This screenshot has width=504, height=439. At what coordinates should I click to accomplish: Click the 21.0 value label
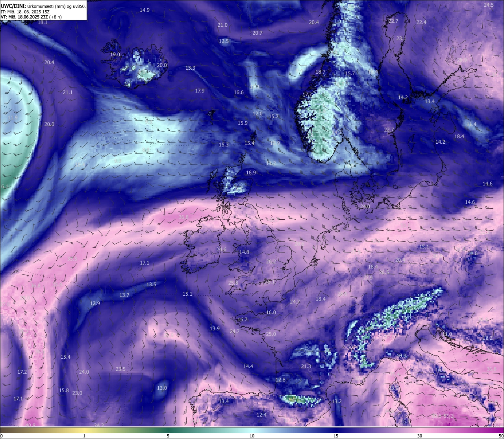[222, 25]
